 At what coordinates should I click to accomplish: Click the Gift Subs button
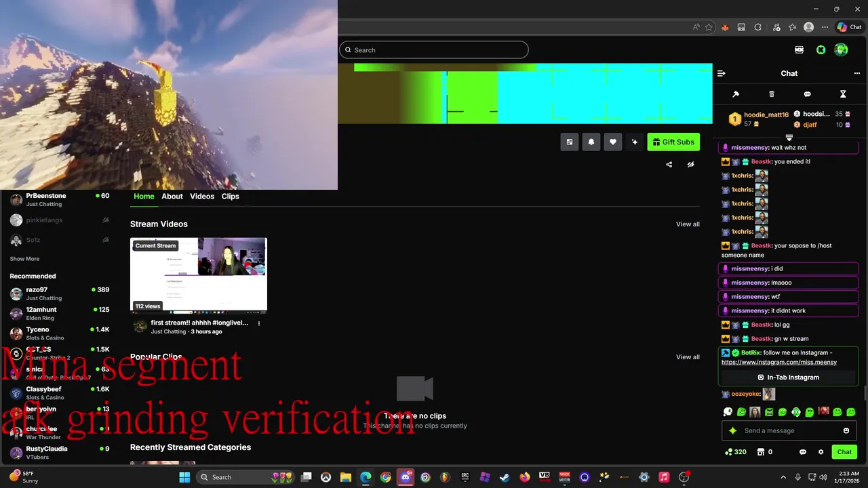673,142
